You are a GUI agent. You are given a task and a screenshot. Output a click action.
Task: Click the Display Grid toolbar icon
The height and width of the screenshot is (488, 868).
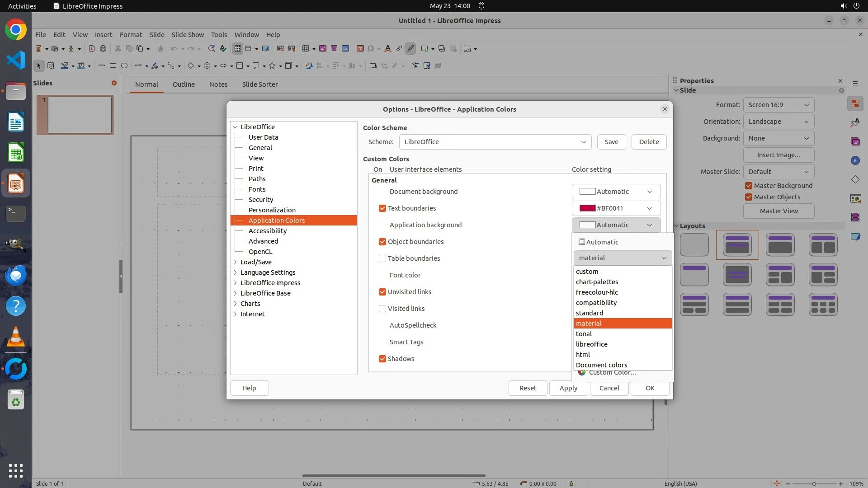(x=237, y=49)
